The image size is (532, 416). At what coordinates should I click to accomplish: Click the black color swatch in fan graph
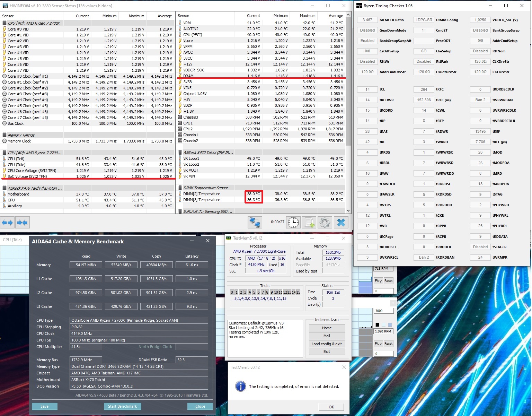pos(378,325)
